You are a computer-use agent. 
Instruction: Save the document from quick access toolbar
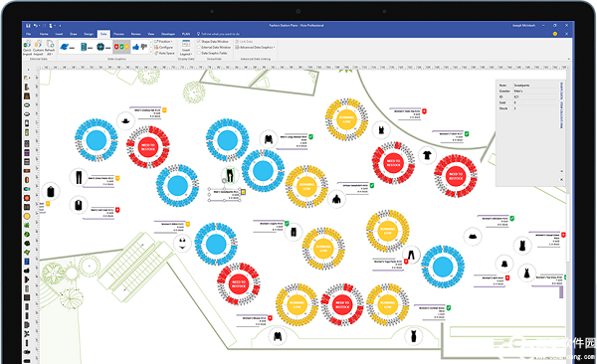[28, 26]
